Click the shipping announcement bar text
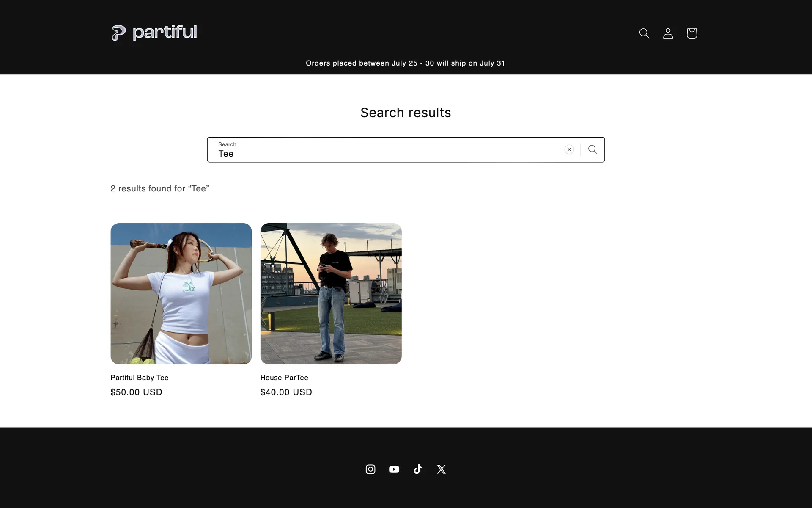This screenshot has width=812, height=508. pyautogui.click(x=405, y=63)
